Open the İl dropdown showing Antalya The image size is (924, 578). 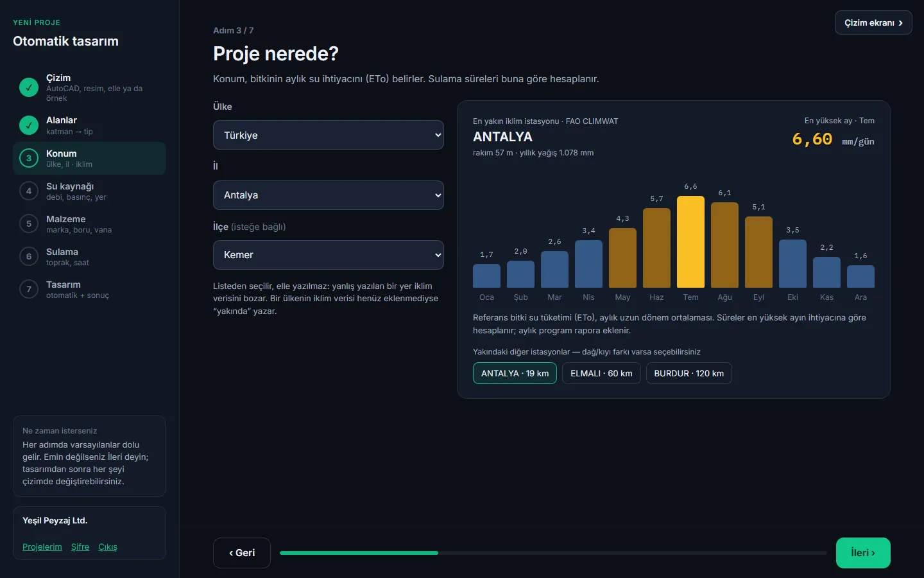(x=329, y=195)
